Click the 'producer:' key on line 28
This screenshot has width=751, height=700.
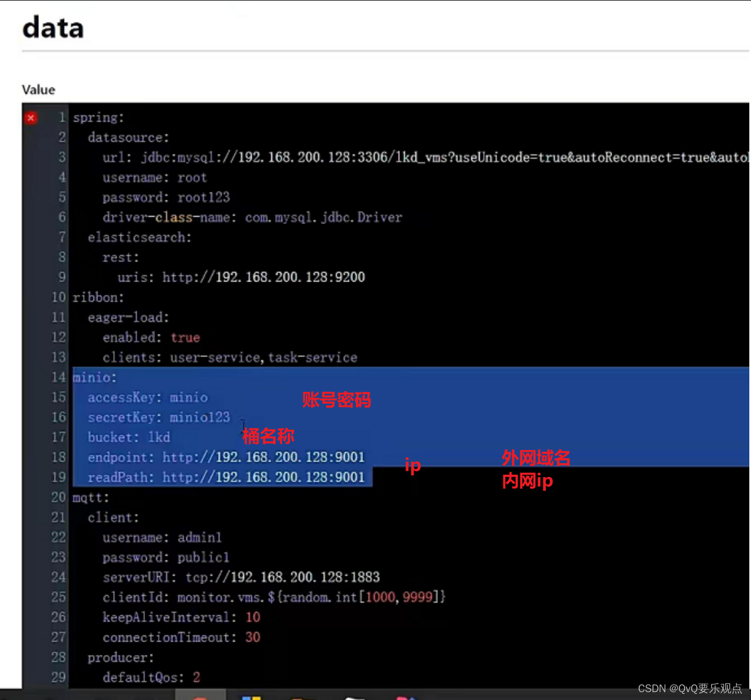(120, 658)
